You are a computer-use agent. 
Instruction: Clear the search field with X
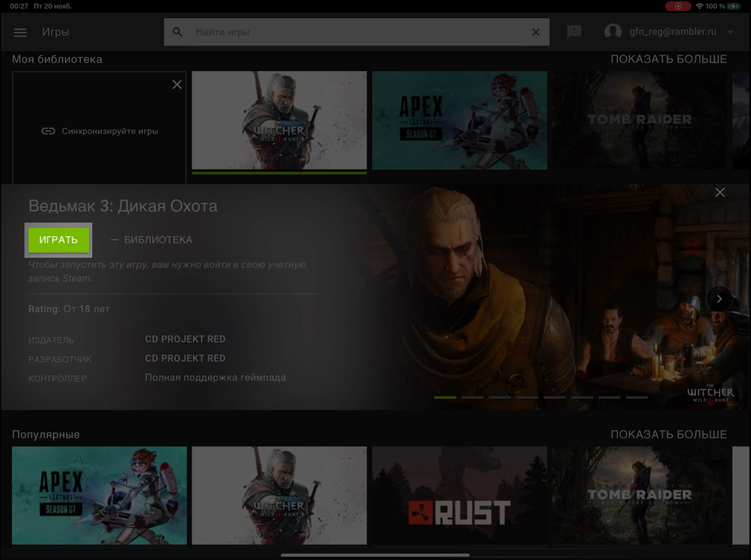tap(535, 32)
